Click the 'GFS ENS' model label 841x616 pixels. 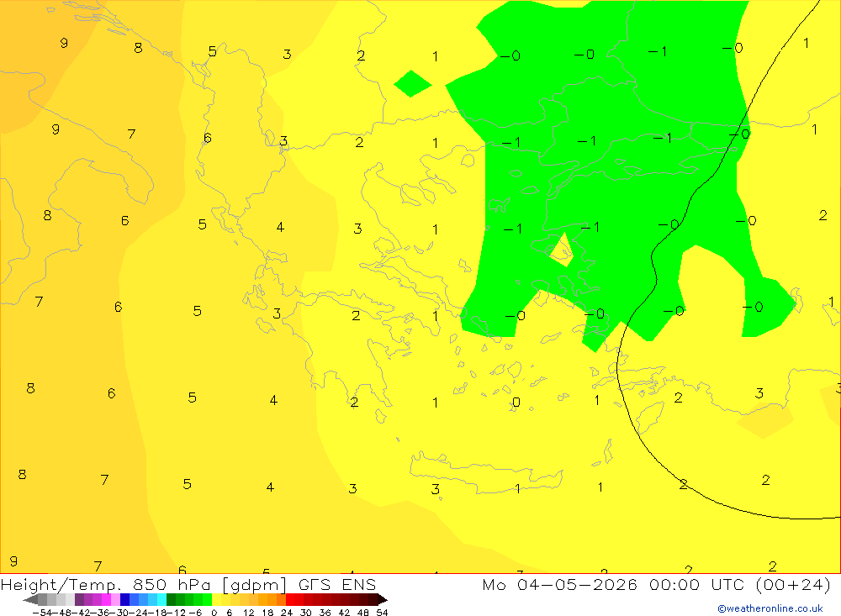point(337,584)
